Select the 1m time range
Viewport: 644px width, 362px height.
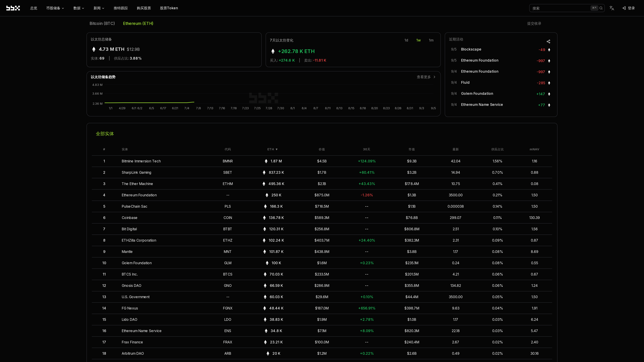(x=431, y=40)
